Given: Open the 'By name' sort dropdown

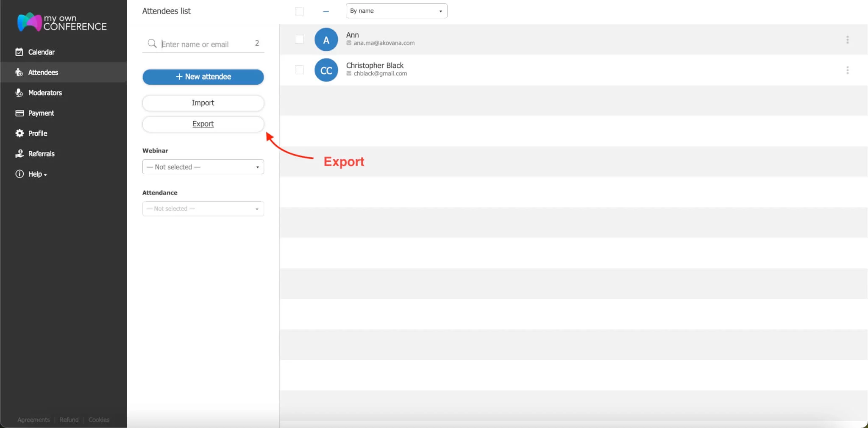Looking at the screenshot, I should tap(396, 11).
